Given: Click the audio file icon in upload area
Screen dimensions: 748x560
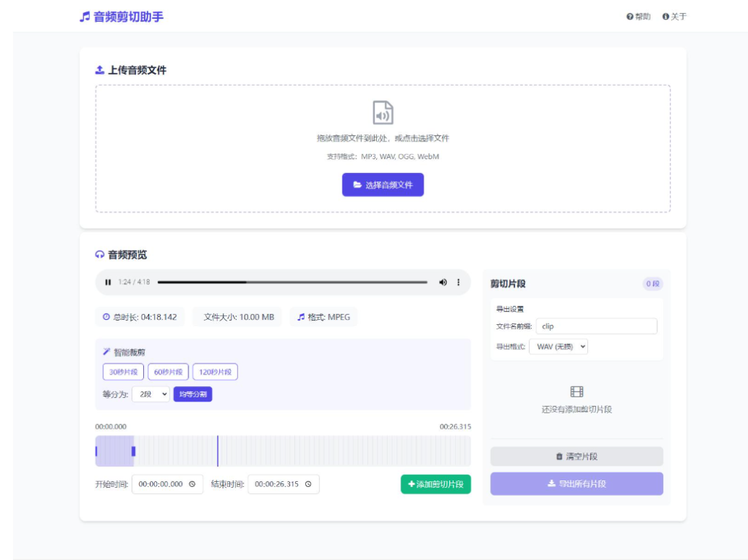Looking at the screenshot, I should (x=383, y=113).
